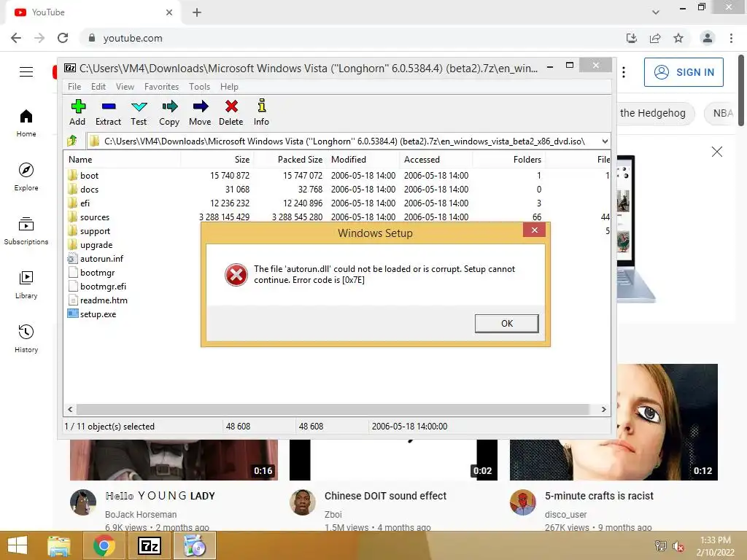747x560 pixels.
Task: Click the YouTube SIGN IN button
Action: click(684, 72)
